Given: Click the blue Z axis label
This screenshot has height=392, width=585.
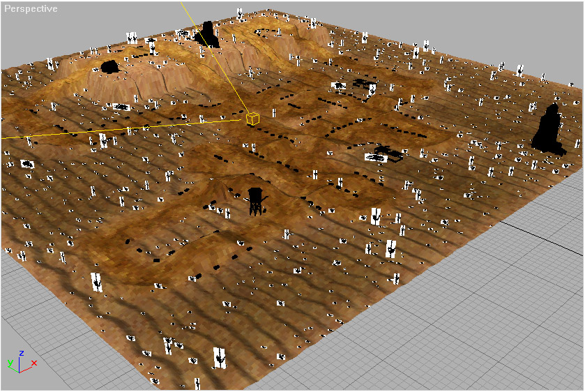Looking at the screenshot, I should coord(22,353).
